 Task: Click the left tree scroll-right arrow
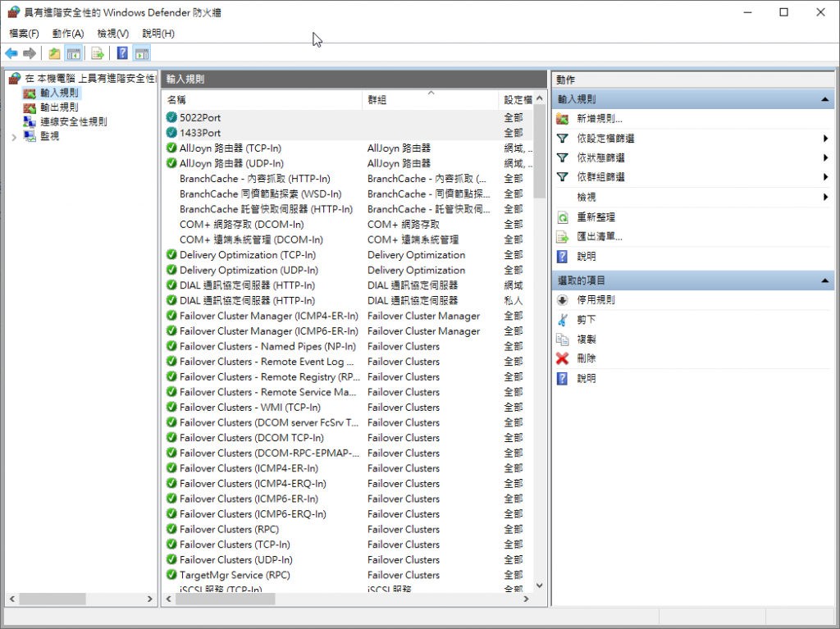pyautogui.click(x=150, y=599)
